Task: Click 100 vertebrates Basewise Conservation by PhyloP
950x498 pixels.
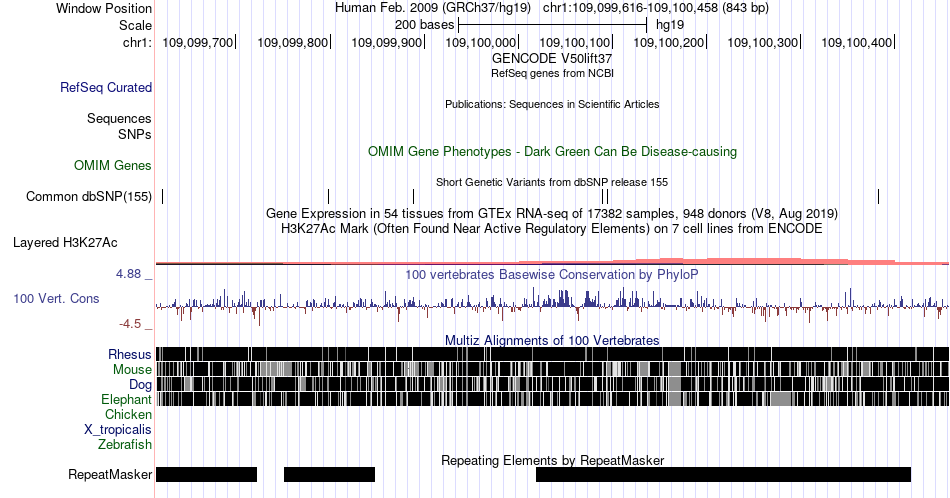Action: click(x=552, y=274)
